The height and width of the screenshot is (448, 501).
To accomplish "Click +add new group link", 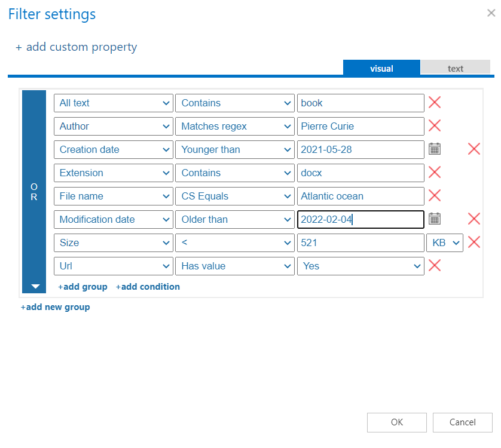I will (56, 307).
